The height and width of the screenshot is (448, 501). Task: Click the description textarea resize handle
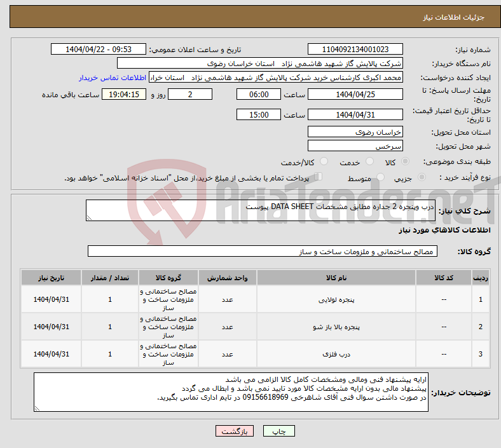(x=89, y=218)
